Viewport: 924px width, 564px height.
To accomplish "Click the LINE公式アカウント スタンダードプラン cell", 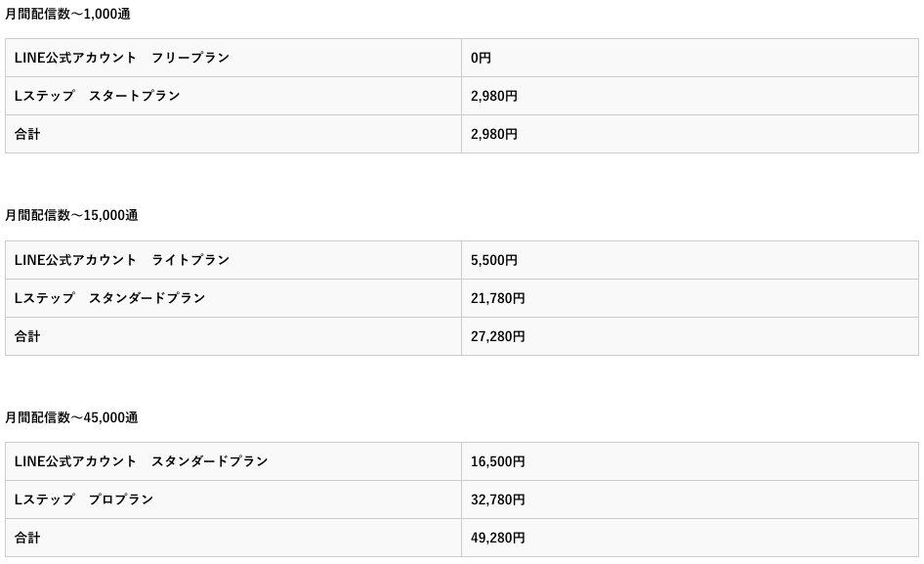I will click(x=233, y=461).
